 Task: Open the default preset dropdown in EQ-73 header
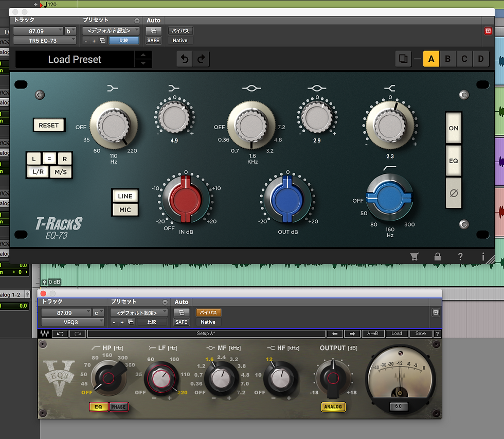(111, 31)
